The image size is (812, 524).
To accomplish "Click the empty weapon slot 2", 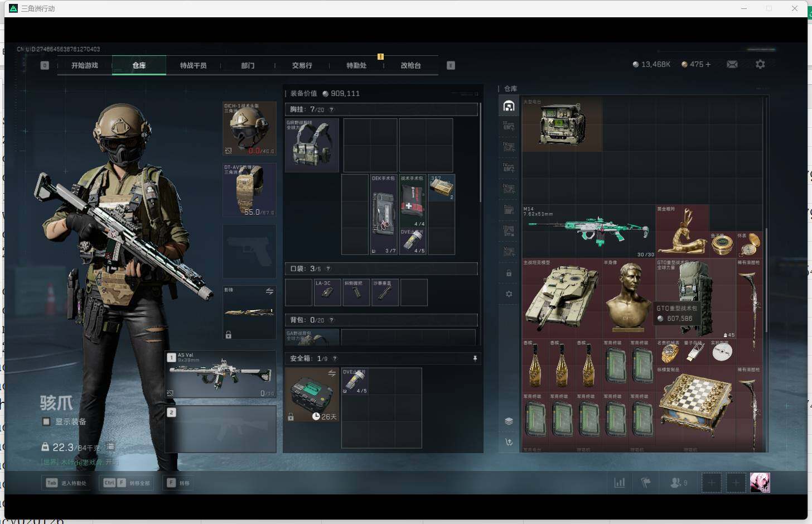I will [221, 429].
